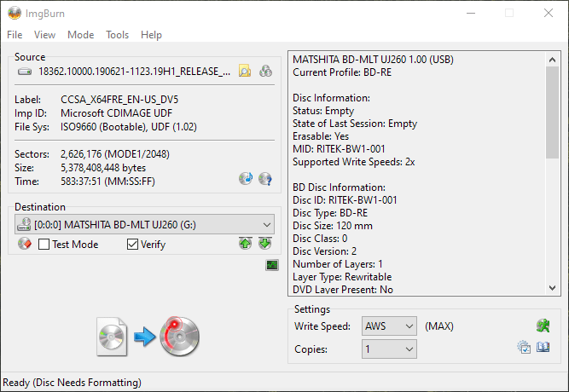This screenshot has height=392, width=569.
Task: Click the line Current Profile: BD-RE
Action: pyautogui.click(x=342, y=72)
